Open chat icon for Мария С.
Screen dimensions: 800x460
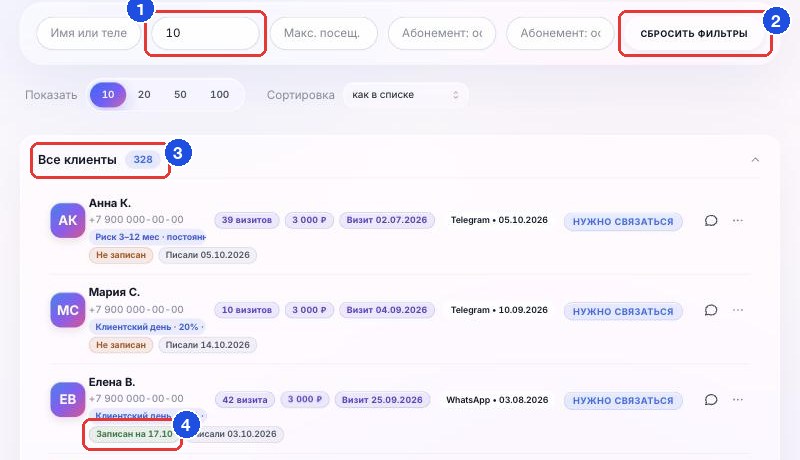pyautogui.click(x=711, y=310)
